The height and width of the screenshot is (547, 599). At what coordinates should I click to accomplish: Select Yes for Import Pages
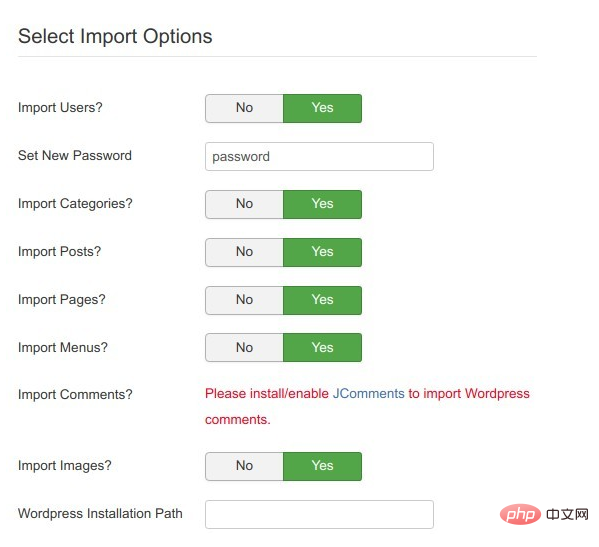(x=322, y=300)
